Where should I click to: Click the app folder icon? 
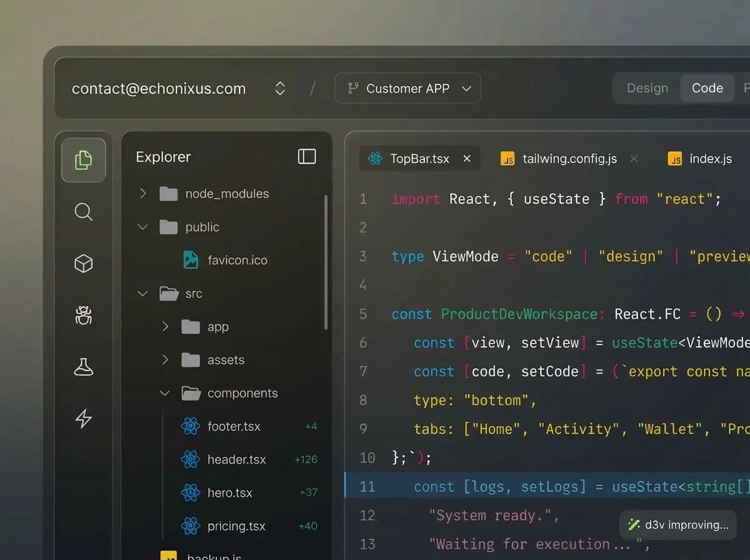pos(191,327)
